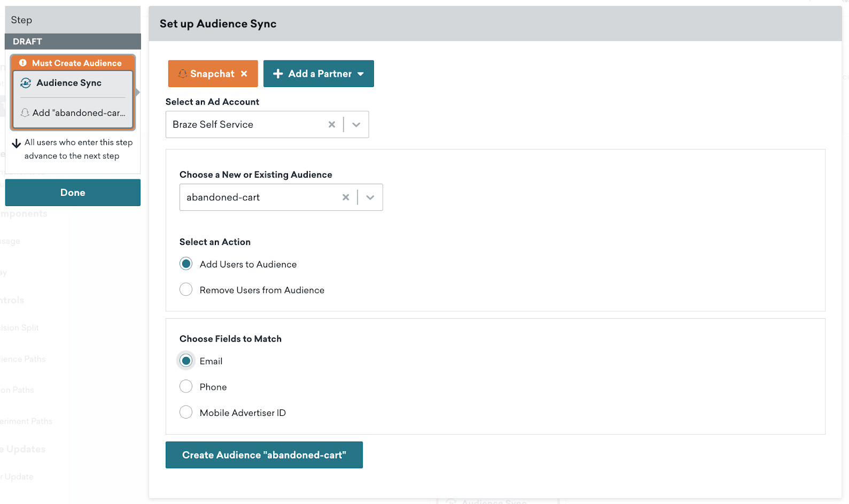Expand the Select an Ad Account dropdown
Image resolution: width=849 pixels, height=504 pixels.
click(356, 124)
